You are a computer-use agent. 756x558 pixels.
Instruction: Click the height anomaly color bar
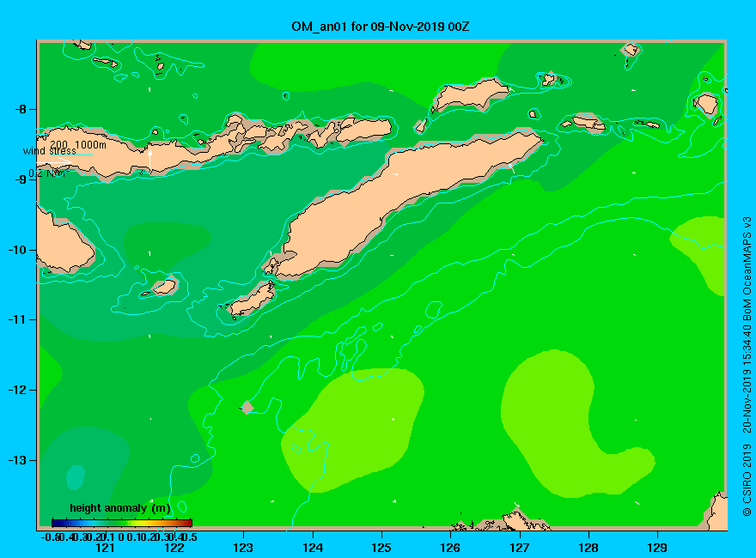click(x=122, y=523)
